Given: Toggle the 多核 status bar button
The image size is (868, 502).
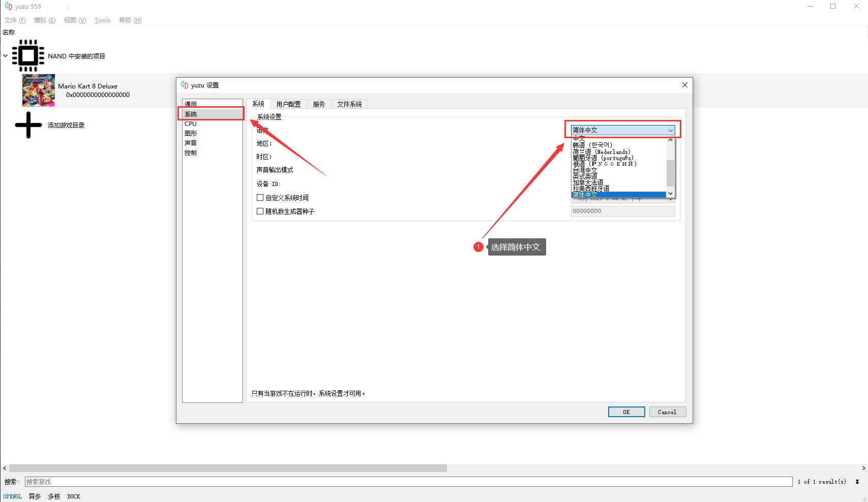Looking at the screenshot, I should point(54,496).
